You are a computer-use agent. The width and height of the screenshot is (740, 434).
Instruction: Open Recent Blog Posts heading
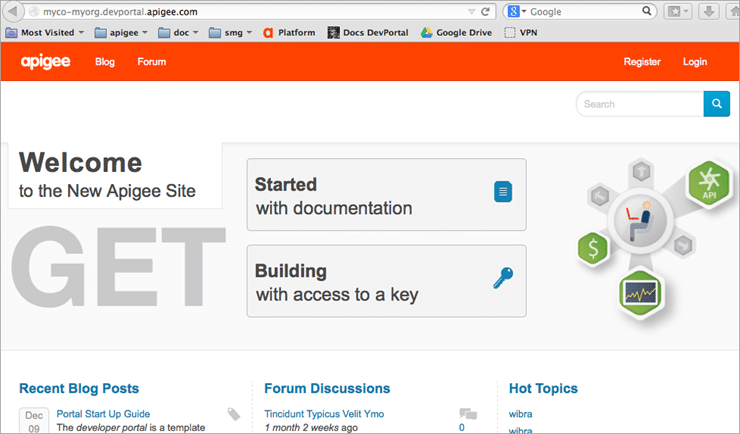tap(79, 388)
